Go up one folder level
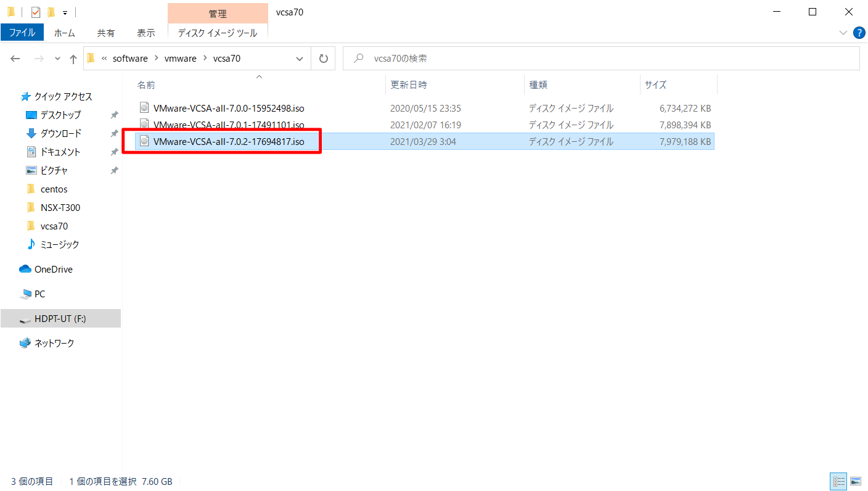 (73, 59)
